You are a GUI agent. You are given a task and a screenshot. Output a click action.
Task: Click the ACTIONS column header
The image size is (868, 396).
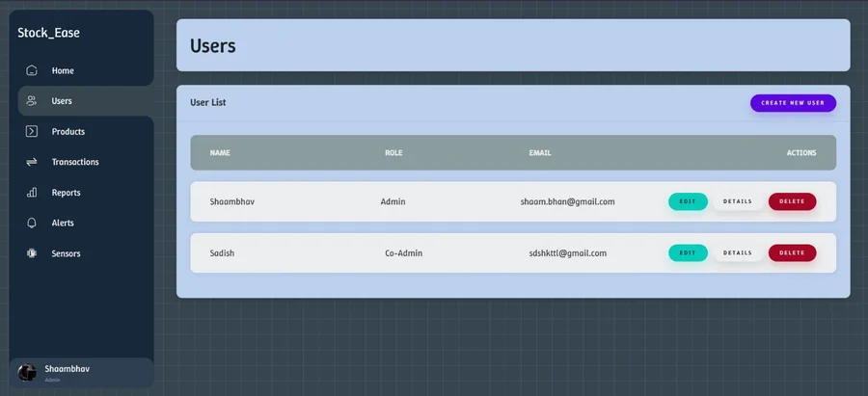tap(801, 152)
